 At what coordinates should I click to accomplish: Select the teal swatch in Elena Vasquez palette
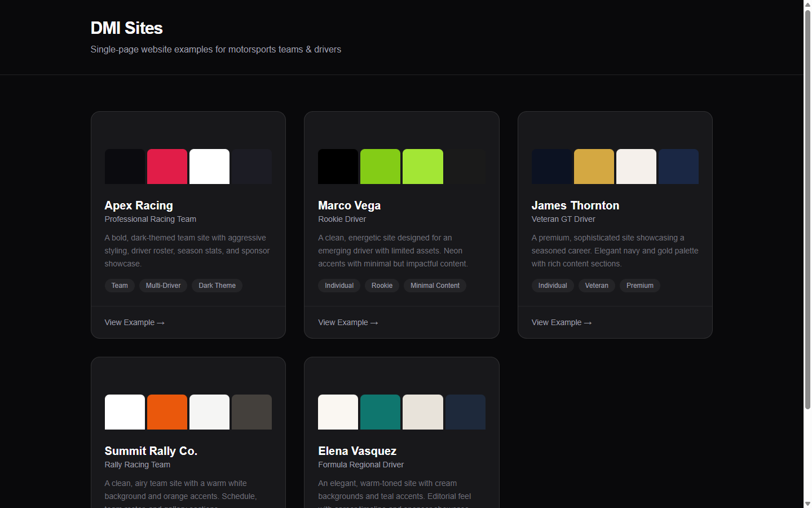click(380, 411)
